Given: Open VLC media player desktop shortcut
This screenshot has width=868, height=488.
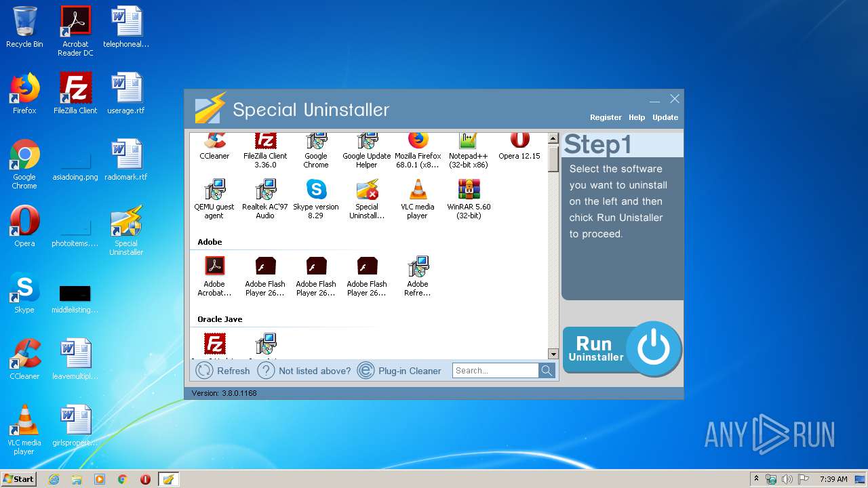Looking at the screenshot, I should pyautogui.click(x=24, y=430).
